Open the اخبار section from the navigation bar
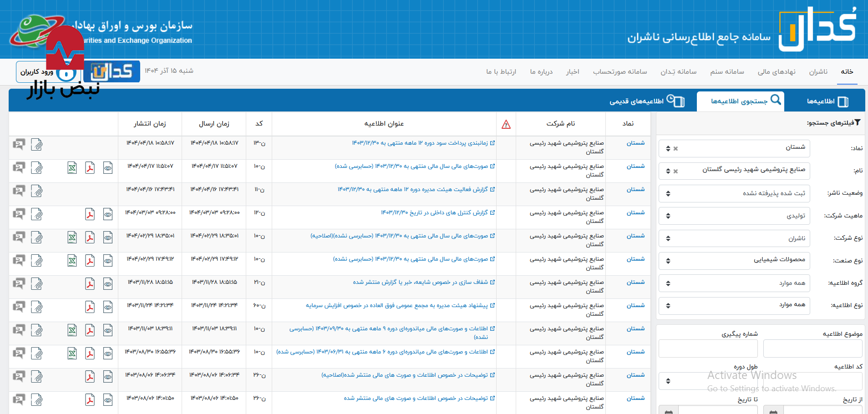Viewport: 868px width, 414px height. pos(573,71)
